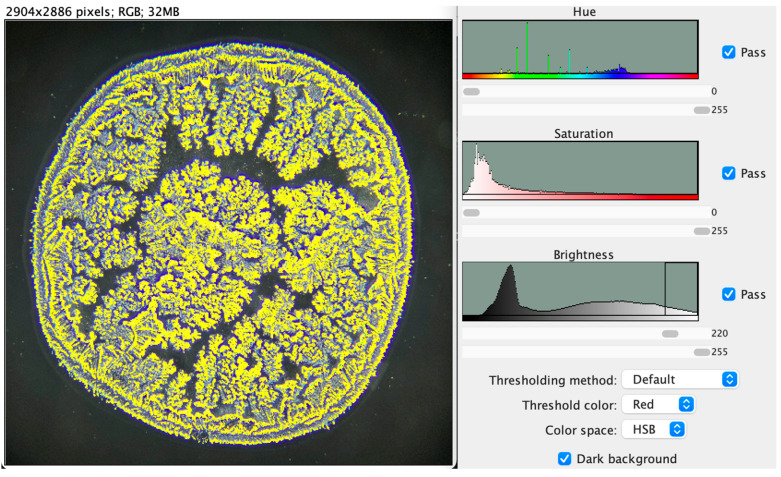Screen dimensions: 781x477
Task: Click the Hue histogram graph
Action: tap(580, 49)
